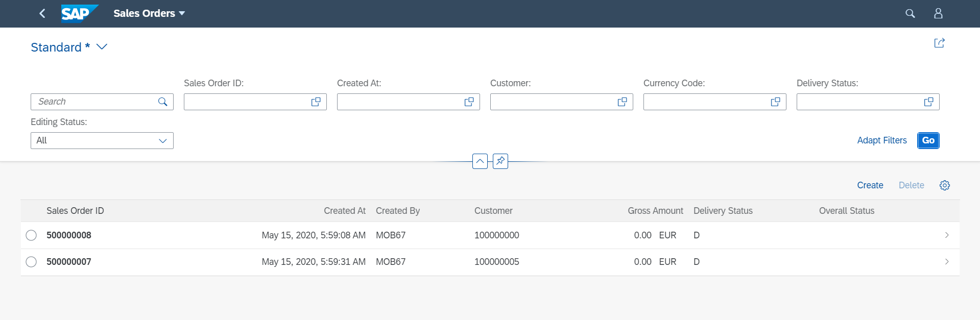The image size is (980, 320).
Task: Click customer 100000000
Action: click(x=497, y=235)
